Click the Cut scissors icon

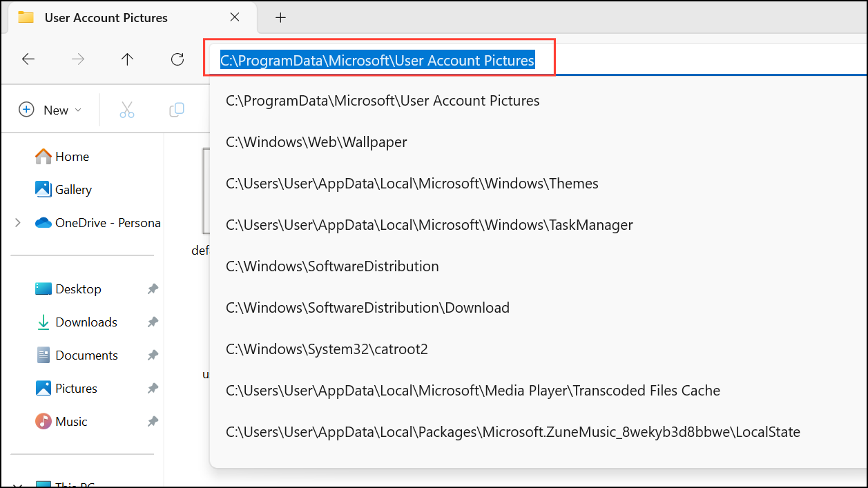[x=127, y=110]
